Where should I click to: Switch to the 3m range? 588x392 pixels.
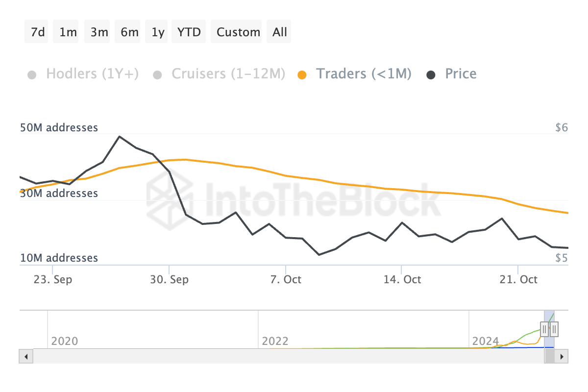[x=99, y=32]
